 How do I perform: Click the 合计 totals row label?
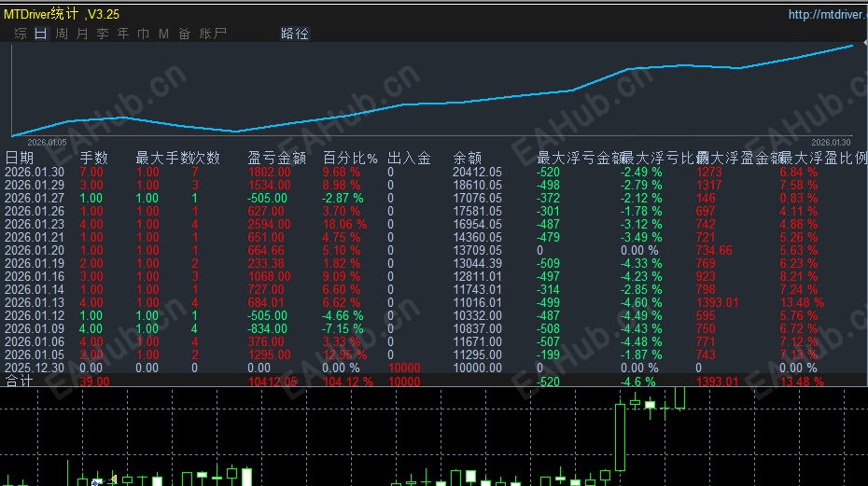coord(20,381)
